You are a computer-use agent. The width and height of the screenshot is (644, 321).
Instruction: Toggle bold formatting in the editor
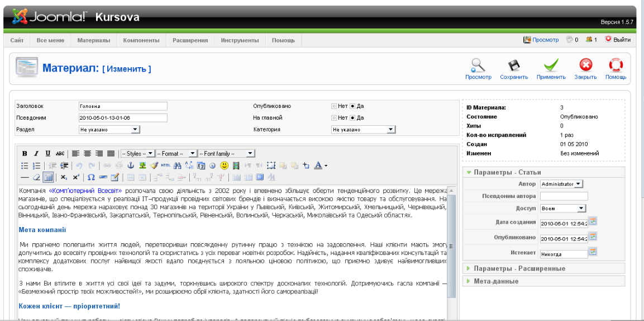click(25, 154)
